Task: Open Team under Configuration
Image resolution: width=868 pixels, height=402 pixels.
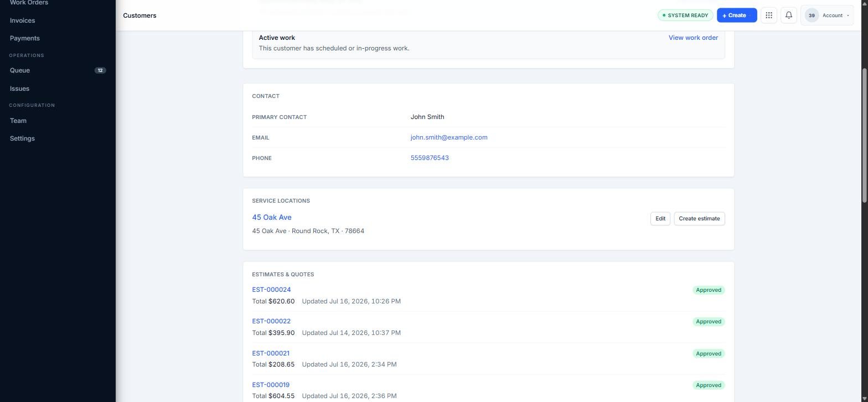Action: pos(18,121)
